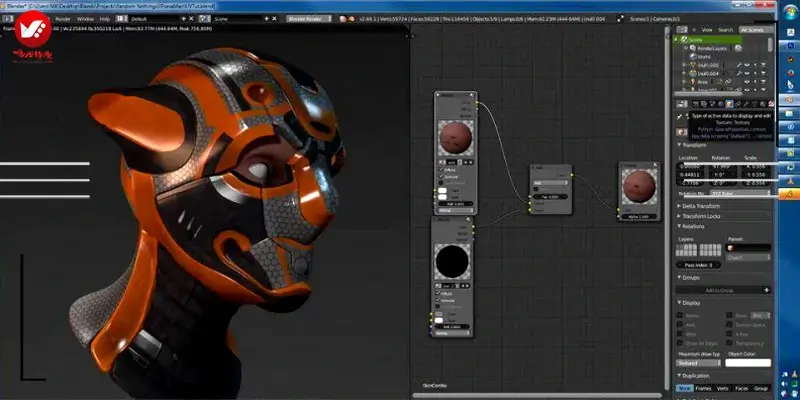
Task: Open the Textured maximum draw type dropdown
Action: point(698,363)
